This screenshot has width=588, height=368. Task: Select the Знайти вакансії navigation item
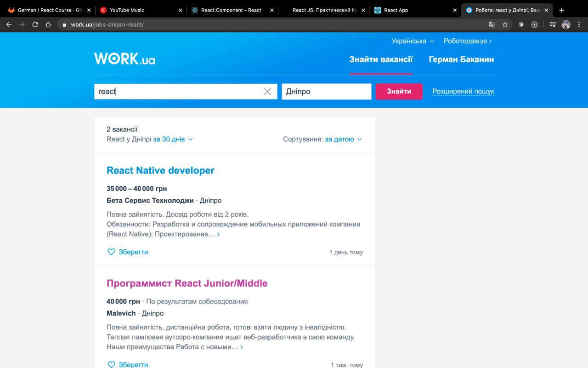[x=381, y=59]
